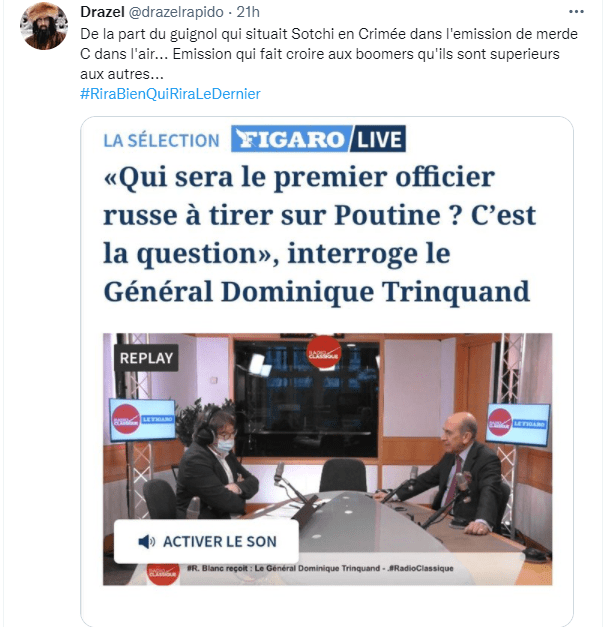Click the Radio Classique logo atop the video
This screenshot has height=627, width=608.
pos(324,352)
